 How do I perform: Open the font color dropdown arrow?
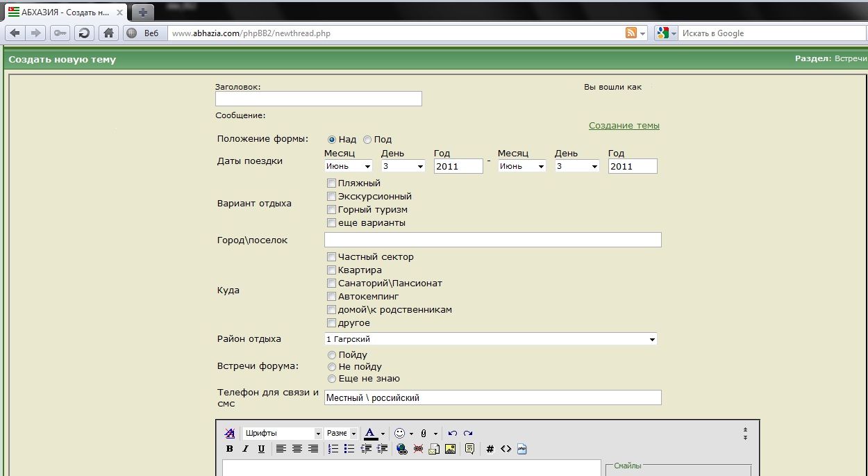[x=383, y=434]
